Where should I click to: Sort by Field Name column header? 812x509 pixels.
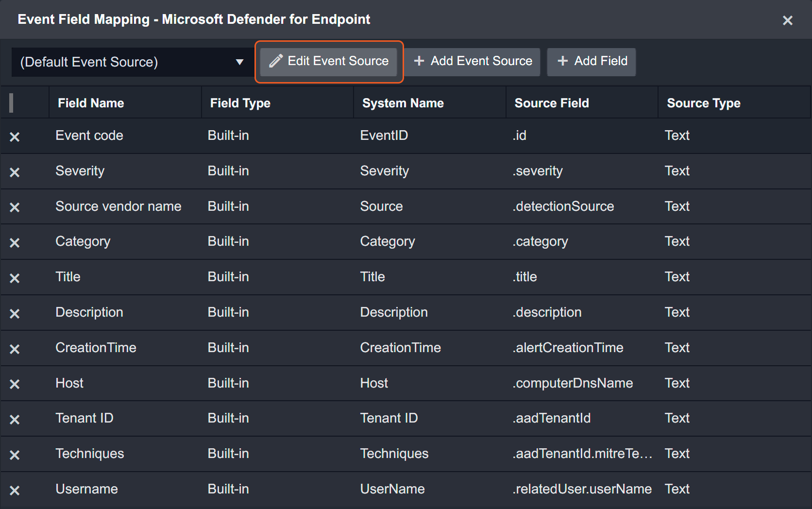tap(91, 103)
